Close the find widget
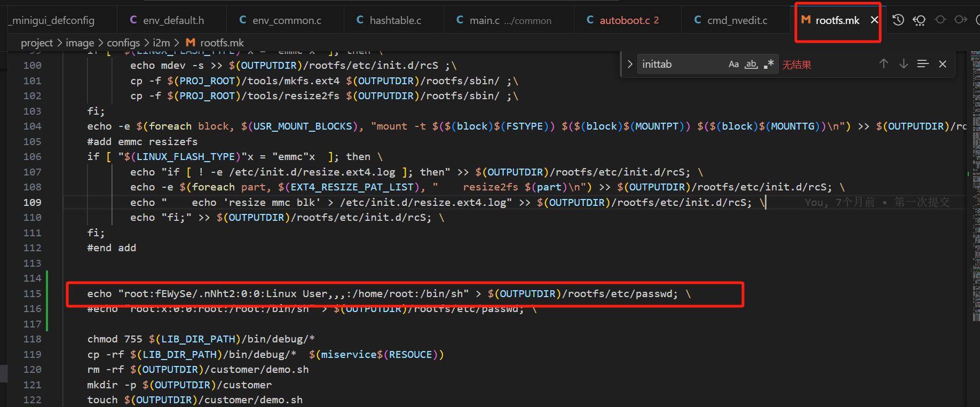Screen dimensions: 980x407 coord(943,64)
